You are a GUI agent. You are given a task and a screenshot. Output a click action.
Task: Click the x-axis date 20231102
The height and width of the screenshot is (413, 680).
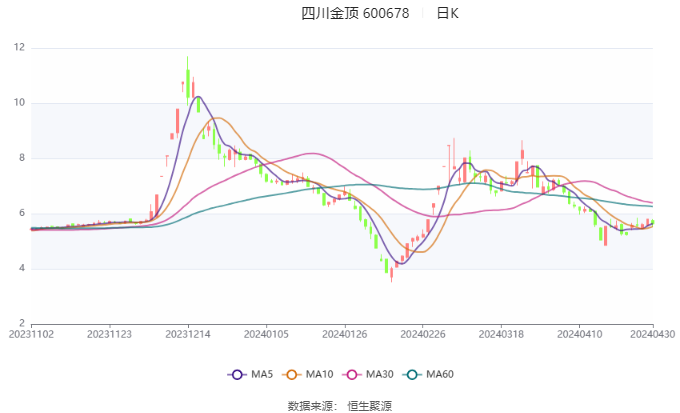[31, 334]
